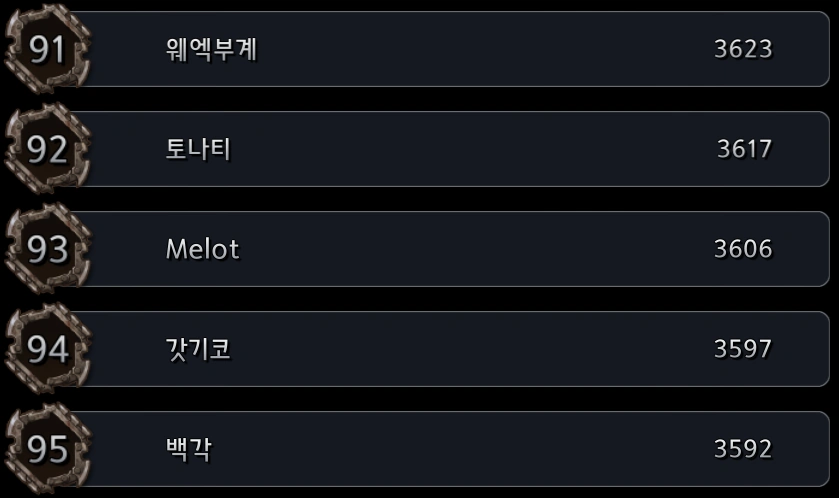Select player name 웨엑부계
The width and height of the screenshot is (839, 498).
tap(212, 49)
